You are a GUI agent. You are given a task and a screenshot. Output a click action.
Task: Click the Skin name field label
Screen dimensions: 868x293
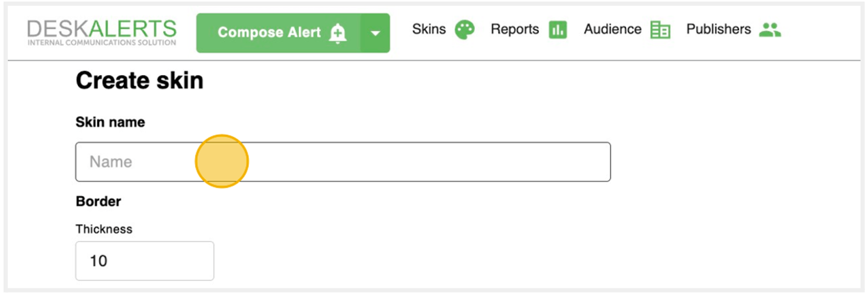(110, 122)
